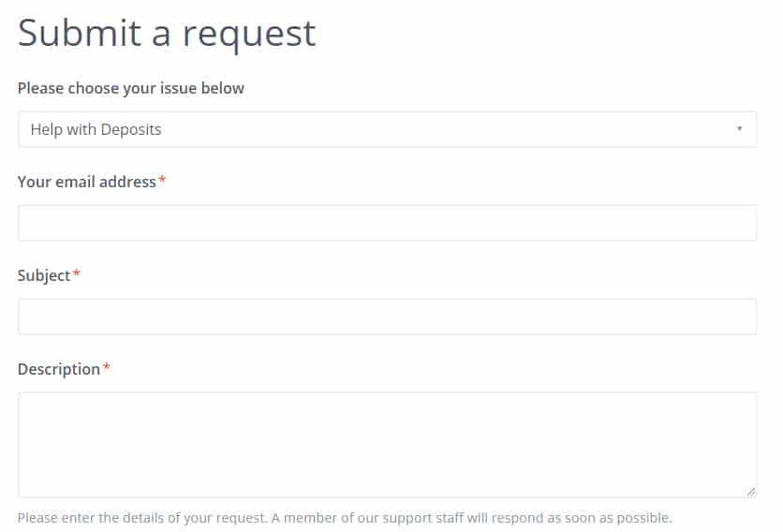Image resolution: width=783 pixels, height=532 pixels.
Task: Click the 'Submit a request' heading
Action: click(167, 34)
